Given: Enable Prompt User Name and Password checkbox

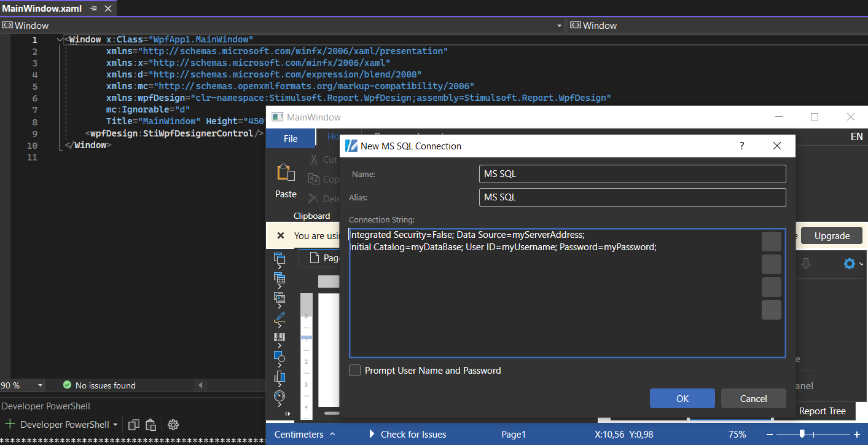Looking at the screenshot, I should point(354,371).
